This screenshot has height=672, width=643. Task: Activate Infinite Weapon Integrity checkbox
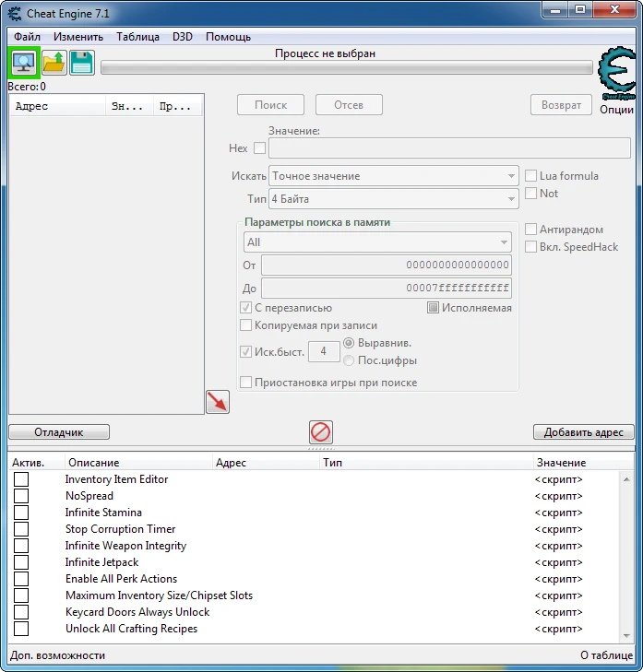pos(21,546)
